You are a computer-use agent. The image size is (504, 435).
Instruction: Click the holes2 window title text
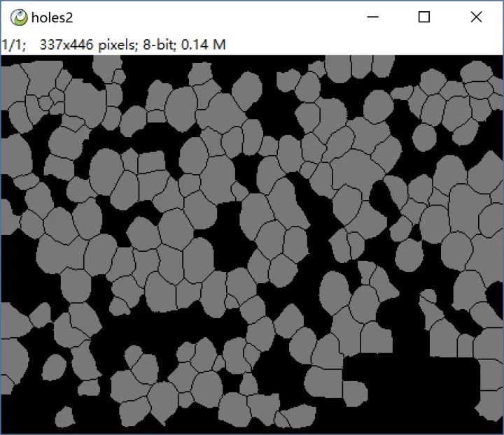[52, 17]
